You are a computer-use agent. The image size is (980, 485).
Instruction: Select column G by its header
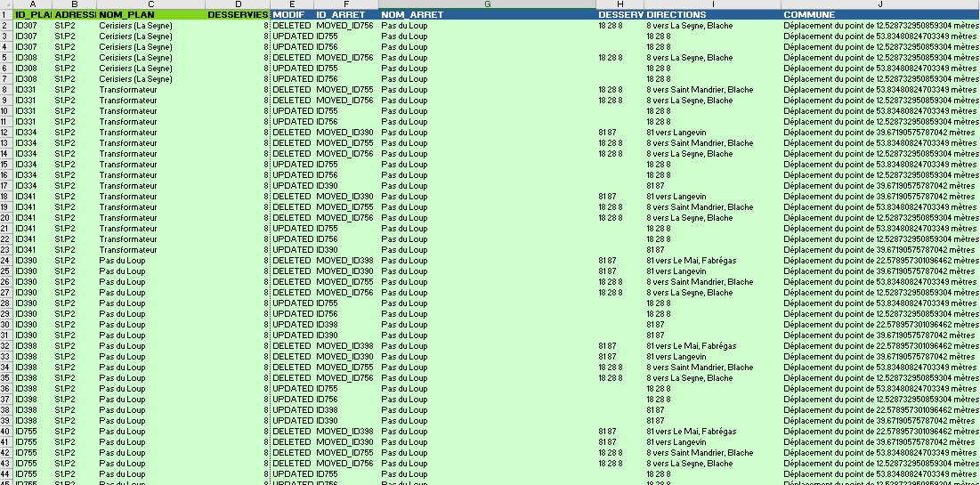point(487,4)
